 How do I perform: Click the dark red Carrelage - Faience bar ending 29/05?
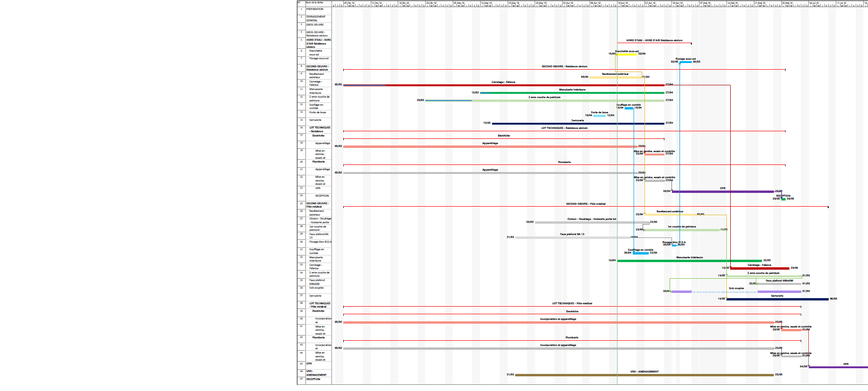pos(760,268)
